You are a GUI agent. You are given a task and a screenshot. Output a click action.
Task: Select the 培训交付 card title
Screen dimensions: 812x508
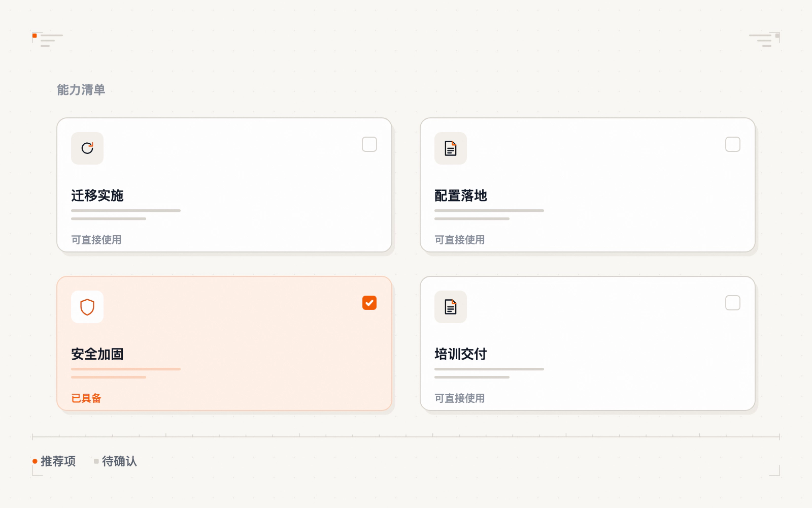461,354
